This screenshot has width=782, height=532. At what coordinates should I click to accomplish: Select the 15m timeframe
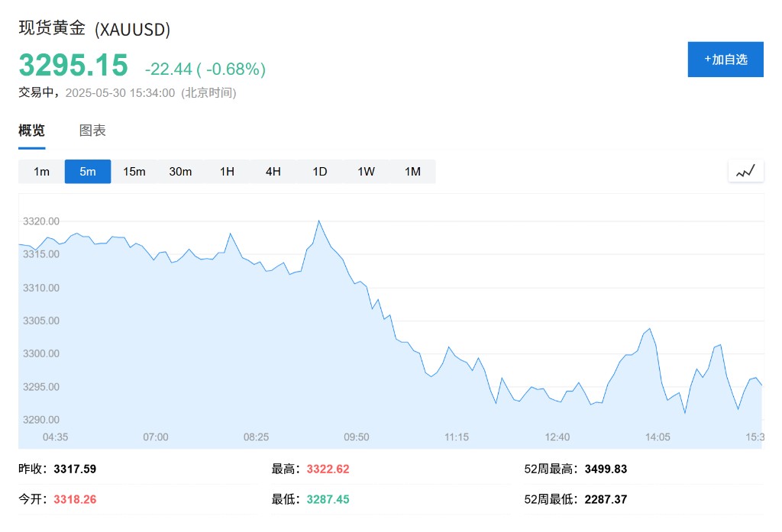pos(134,172)
